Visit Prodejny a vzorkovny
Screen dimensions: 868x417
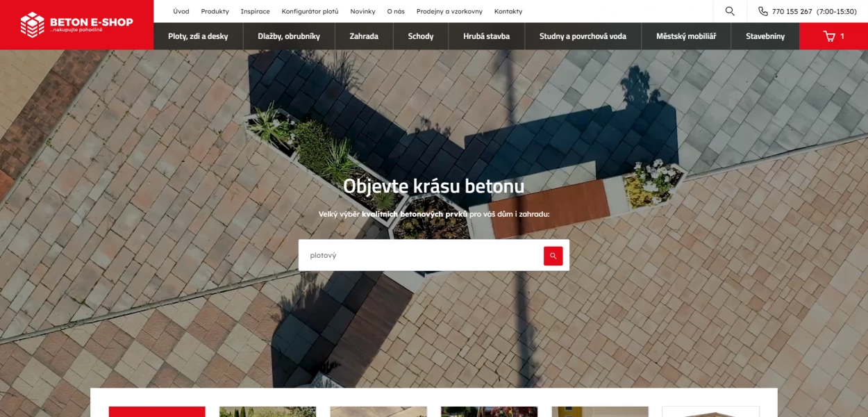click(x=449, y=11)
